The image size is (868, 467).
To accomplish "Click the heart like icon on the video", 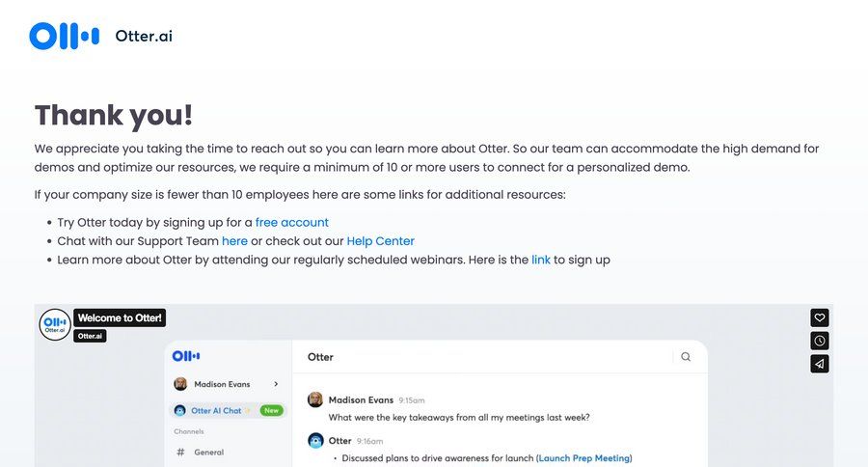I will pyautogui.click(x=820, y=317).
